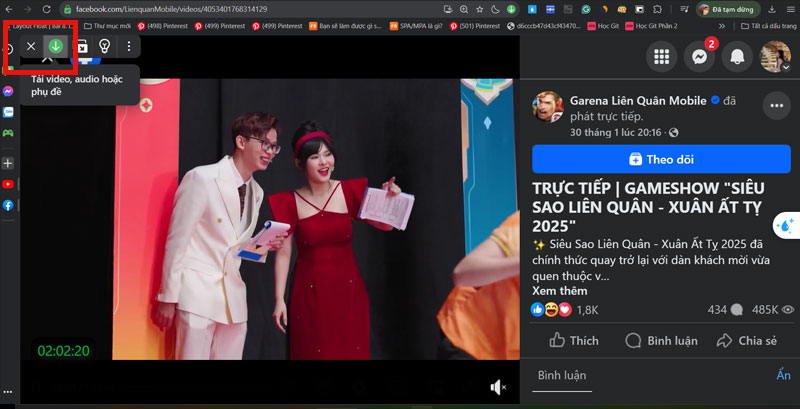Click the post timestamp 30 tháng 1 lúc 20:16
800x409 pixels.
point(616,133)
